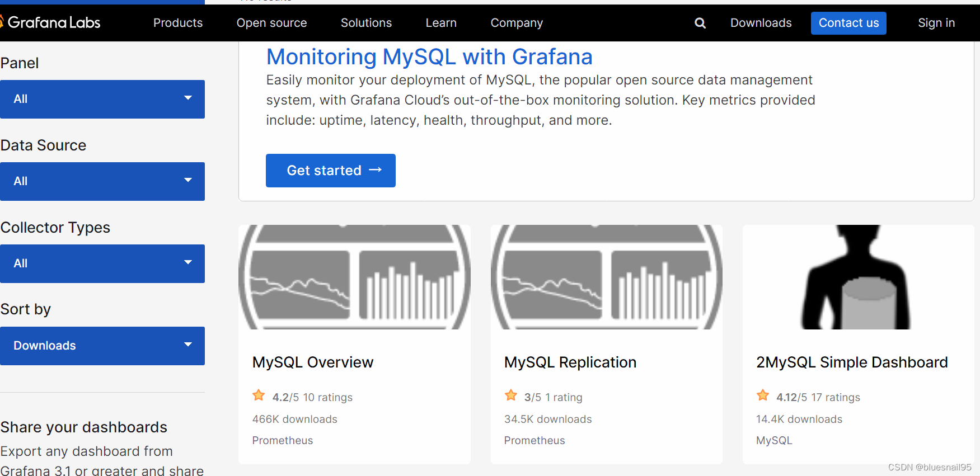
Task: Click the 14.4K downloads text
Action: [799, 419]
